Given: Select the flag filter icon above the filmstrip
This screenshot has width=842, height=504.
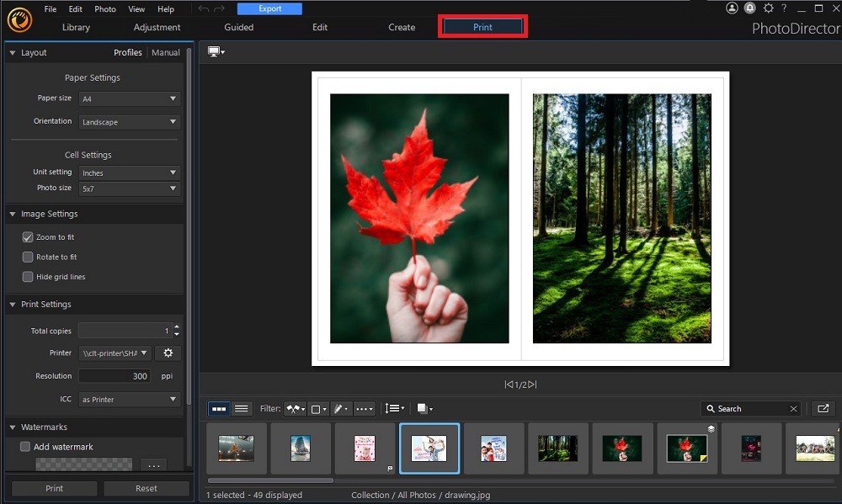Looking at the screenshot, I should click(x=293, y=408).
